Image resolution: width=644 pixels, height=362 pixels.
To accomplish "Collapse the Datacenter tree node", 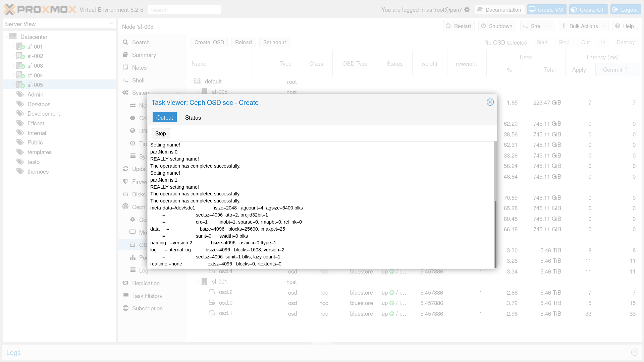I will coord(6,37).
